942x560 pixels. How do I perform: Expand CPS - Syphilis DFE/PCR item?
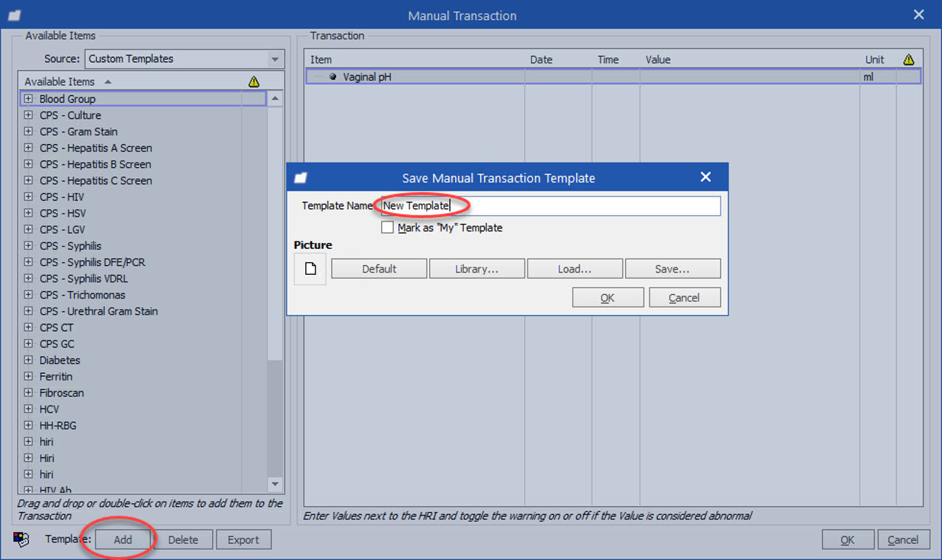pos(28,262)
